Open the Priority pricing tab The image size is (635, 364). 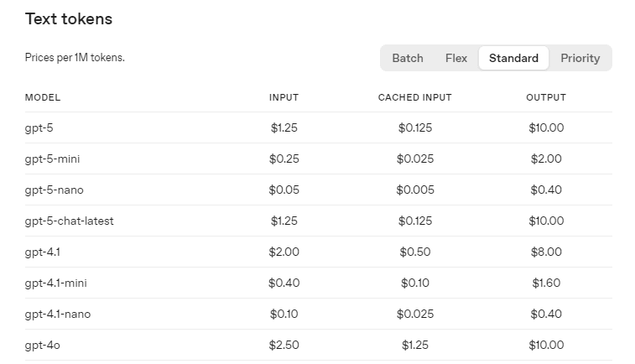tap(580, 58)
